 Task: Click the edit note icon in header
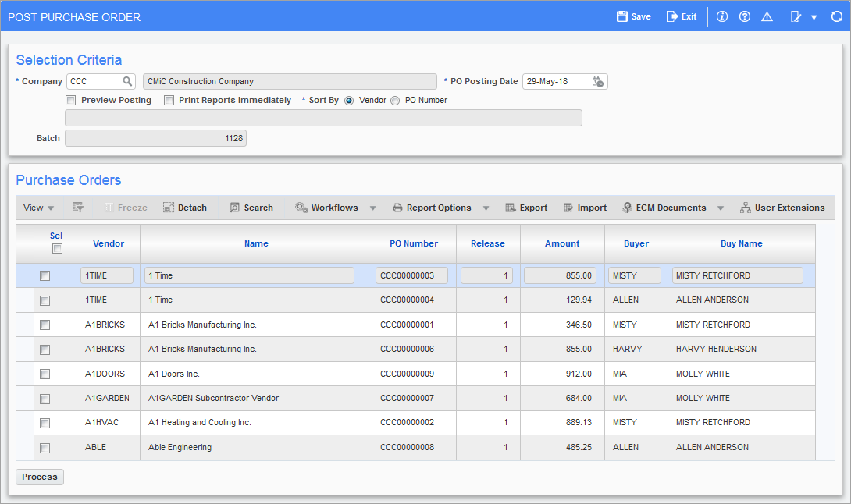[796, 16]
